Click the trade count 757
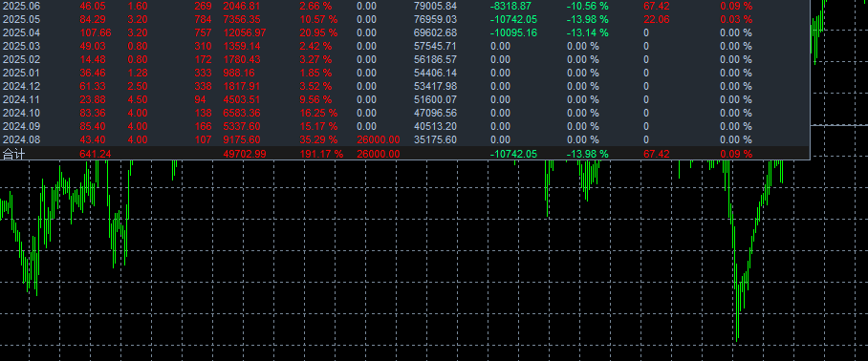868x361 pixels. pyautogui.click(x=203, y=32)
